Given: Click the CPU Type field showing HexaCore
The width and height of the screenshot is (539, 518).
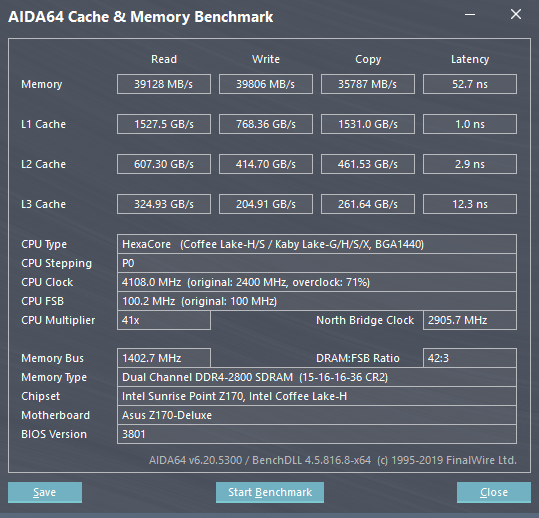Looking at the screenshot, I should point(317,244).
